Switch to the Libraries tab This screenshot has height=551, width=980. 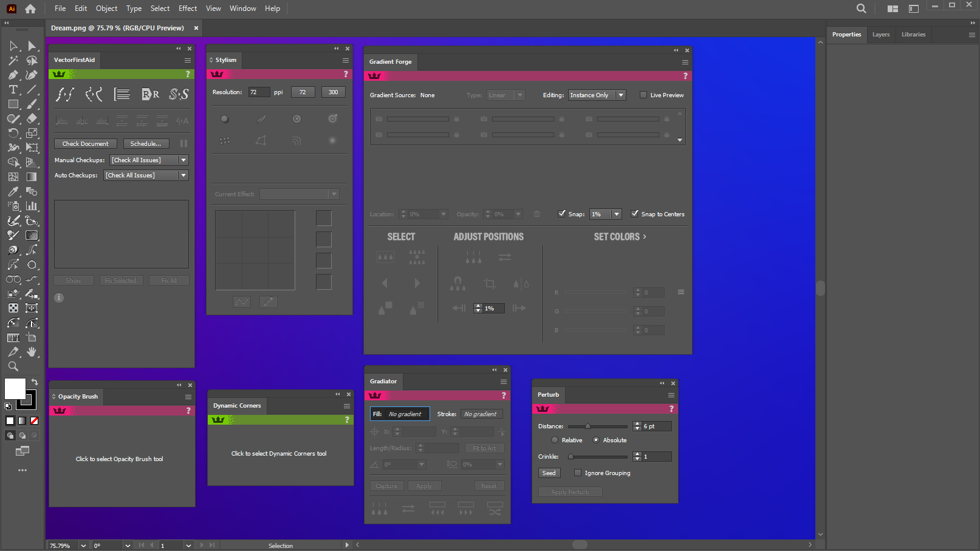pyautogui.click(x=914, y=35)
